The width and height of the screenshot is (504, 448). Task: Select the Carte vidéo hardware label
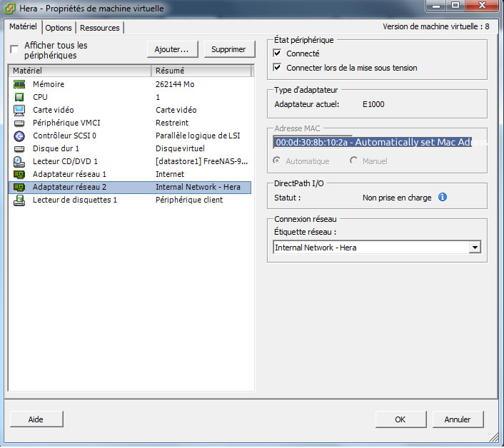pos(54,110)
